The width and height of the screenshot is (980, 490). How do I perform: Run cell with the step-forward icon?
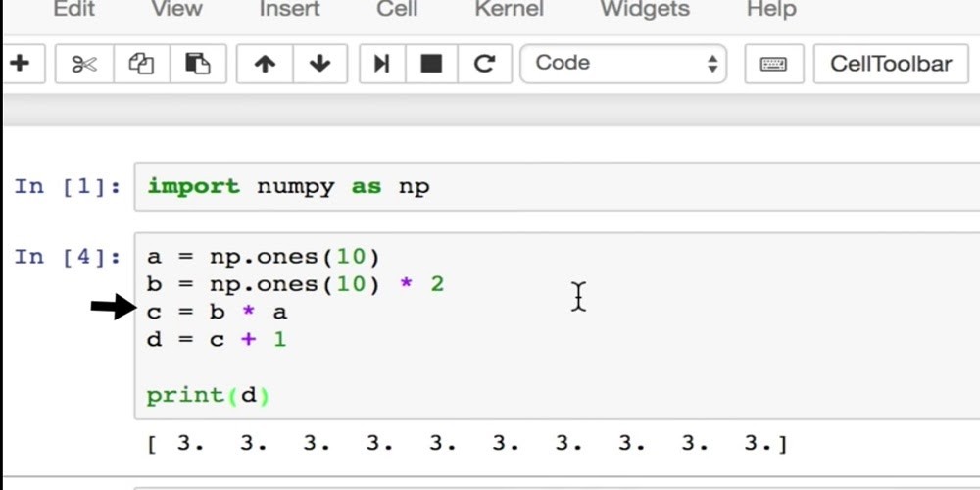point(381,64)
